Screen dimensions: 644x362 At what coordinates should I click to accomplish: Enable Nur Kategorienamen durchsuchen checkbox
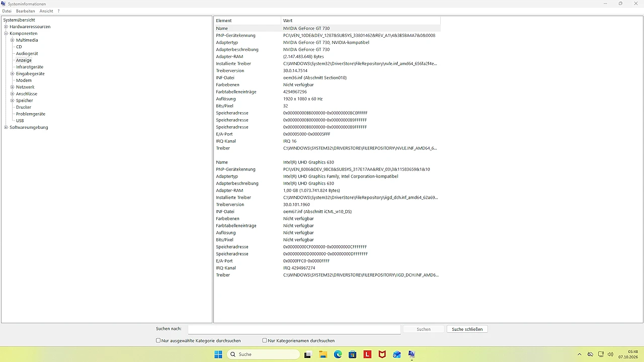click(x=265, y=340)
